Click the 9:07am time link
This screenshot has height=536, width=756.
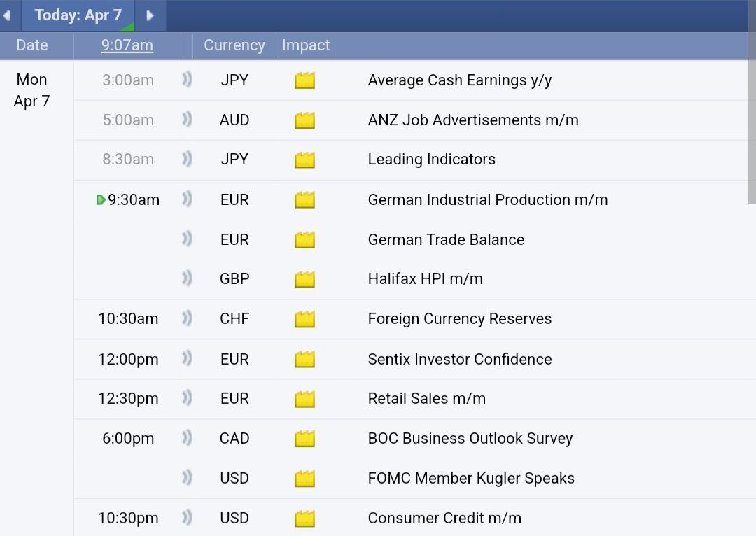click(x=127, y=45)
